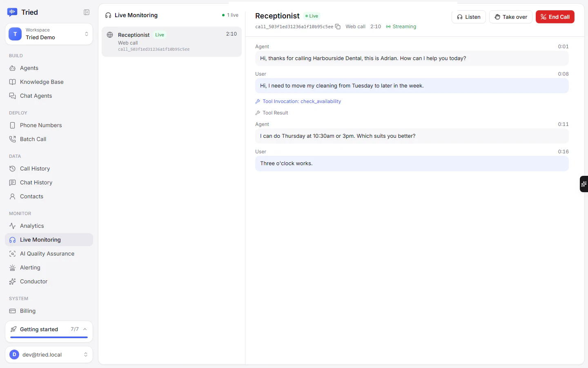The height and width of the screenshot is (368, 588).
Task: Click the Alerting siren icon
Action: tap(13, 267)
